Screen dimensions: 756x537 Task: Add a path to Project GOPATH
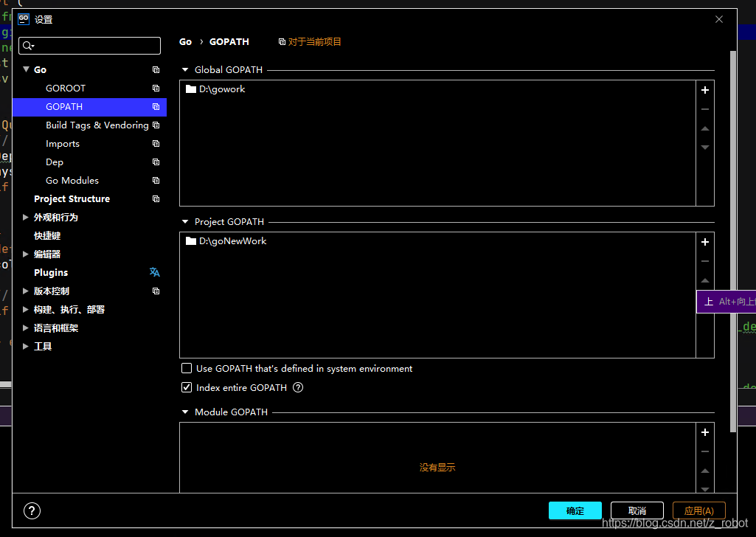click(x=705, y=242)
